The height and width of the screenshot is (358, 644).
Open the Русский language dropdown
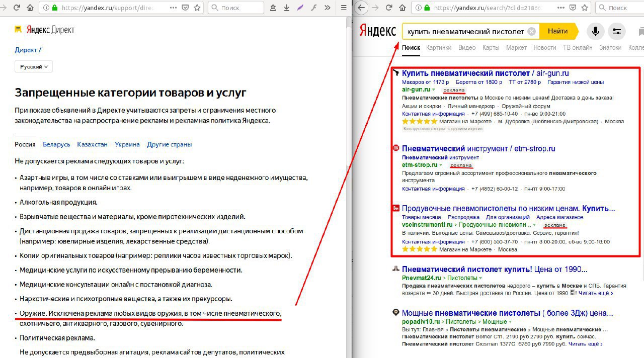[x=34, y=67]
